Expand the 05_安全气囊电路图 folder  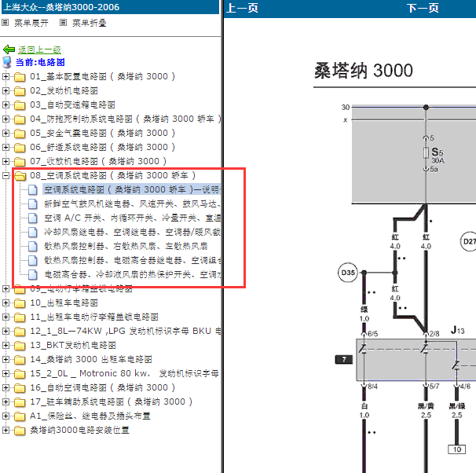pyautogui.click(x=5, y=133)
